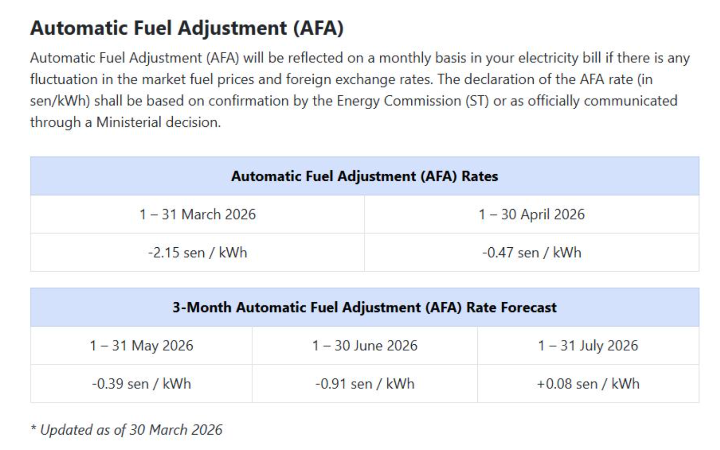Click the 1 – 31 March 2026 cell

pos(197,214)
